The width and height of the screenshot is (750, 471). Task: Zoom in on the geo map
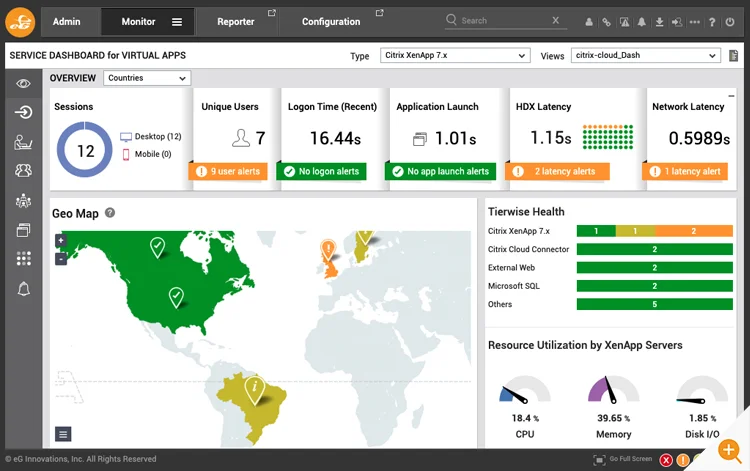(61, 241)
